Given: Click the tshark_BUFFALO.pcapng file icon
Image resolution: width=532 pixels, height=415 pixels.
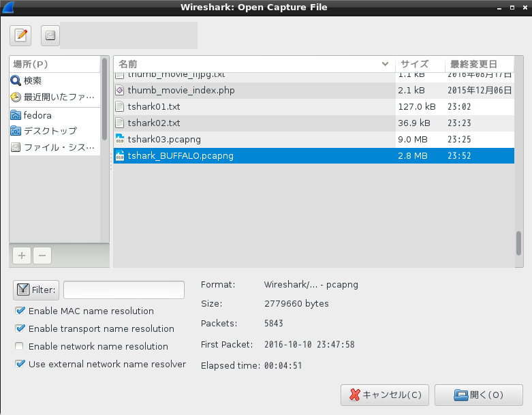Looking at the screenshot, I should (120, 156).
